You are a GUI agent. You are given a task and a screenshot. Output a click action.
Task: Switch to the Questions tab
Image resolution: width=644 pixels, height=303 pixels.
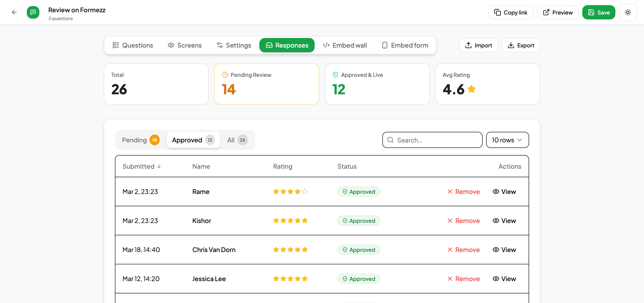133,45
